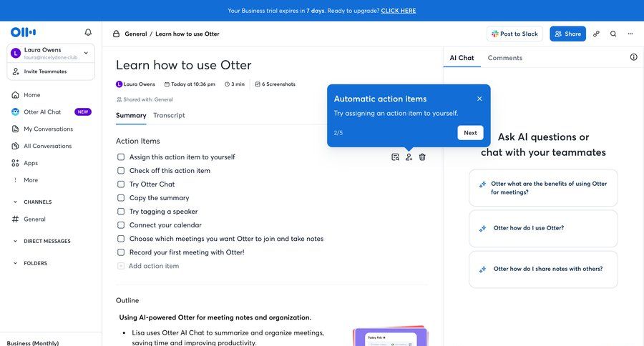Click the Home house icon
Screen dimensions: 644x346
point(15,95)
